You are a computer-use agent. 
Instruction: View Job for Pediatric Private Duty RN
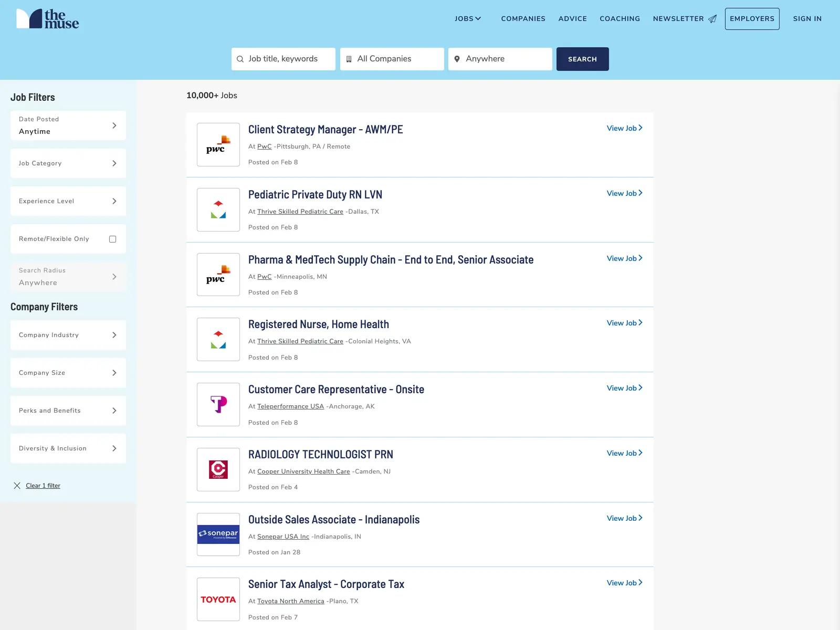pyautogui.click(x=625, y=193)
